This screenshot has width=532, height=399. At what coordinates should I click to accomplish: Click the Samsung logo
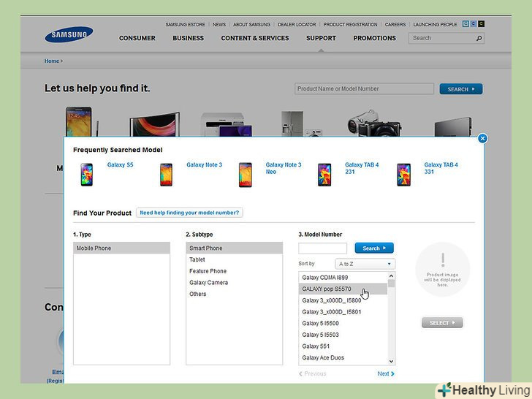69,34
